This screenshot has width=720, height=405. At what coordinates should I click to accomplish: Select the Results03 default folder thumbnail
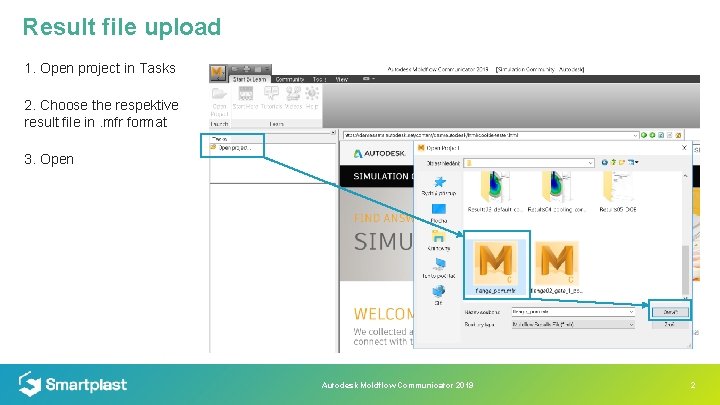(x=495, y=191)
